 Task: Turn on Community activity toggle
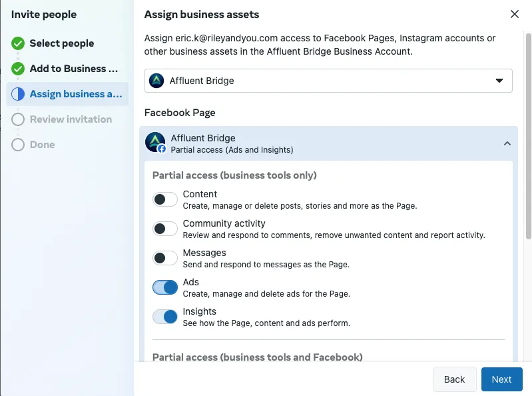click(165, 229)
